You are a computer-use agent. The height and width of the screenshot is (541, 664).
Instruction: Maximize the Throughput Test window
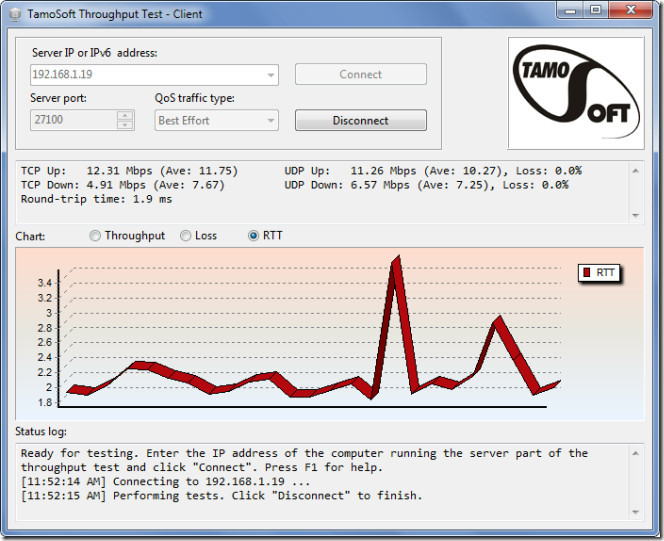(596, 10)
